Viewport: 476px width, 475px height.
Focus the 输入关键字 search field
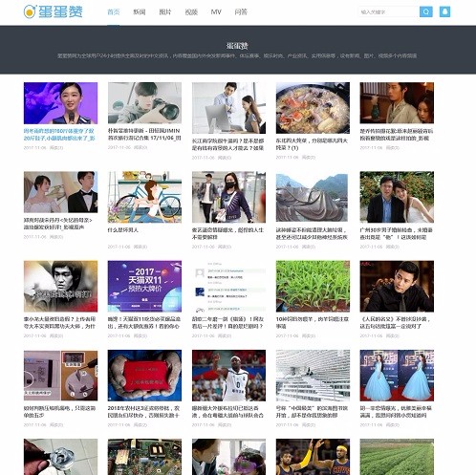pos(389,11)
